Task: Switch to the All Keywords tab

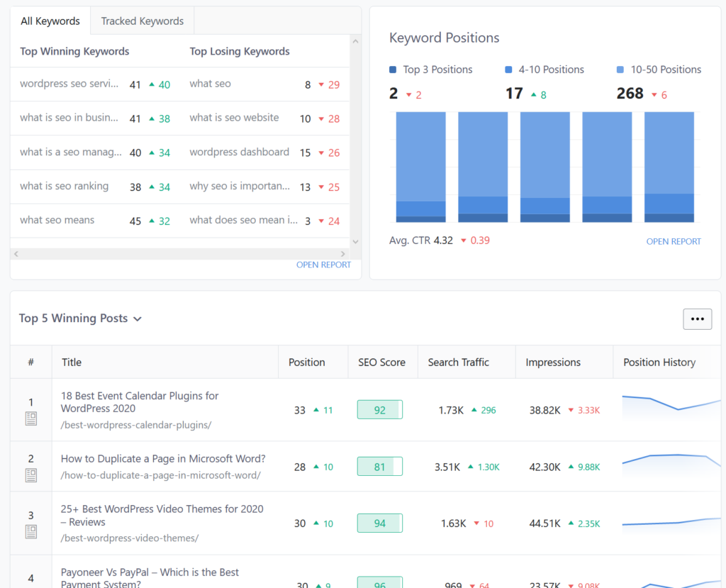Action: pos(50,21)
